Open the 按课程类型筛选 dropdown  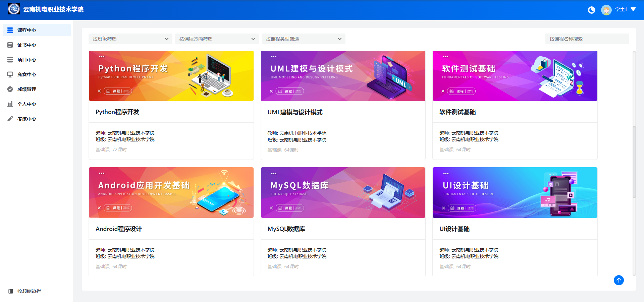pyautogui.click(x=304, y=39)
